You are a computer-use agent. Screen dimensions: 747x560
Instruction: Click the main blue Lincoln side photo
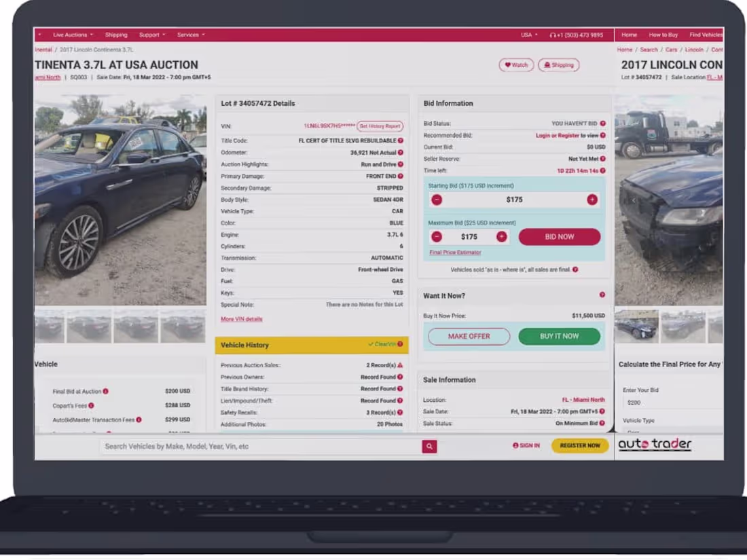[120, 200]
